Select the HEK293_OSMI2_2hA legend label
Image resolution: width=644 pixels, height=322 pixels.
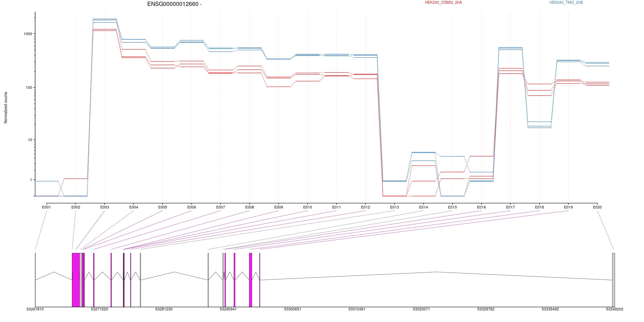click(443, 2)
